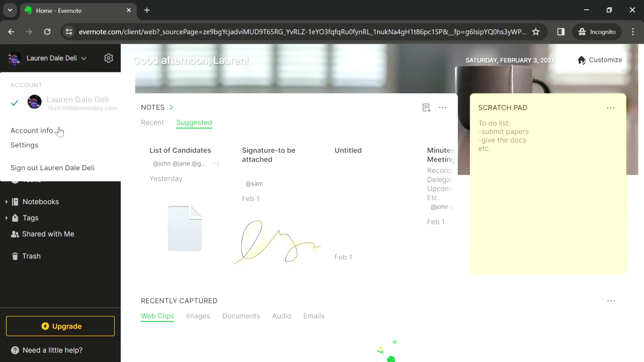Click the Tags sidebar icon
The image size is (644, 362).
coord(15,218)
